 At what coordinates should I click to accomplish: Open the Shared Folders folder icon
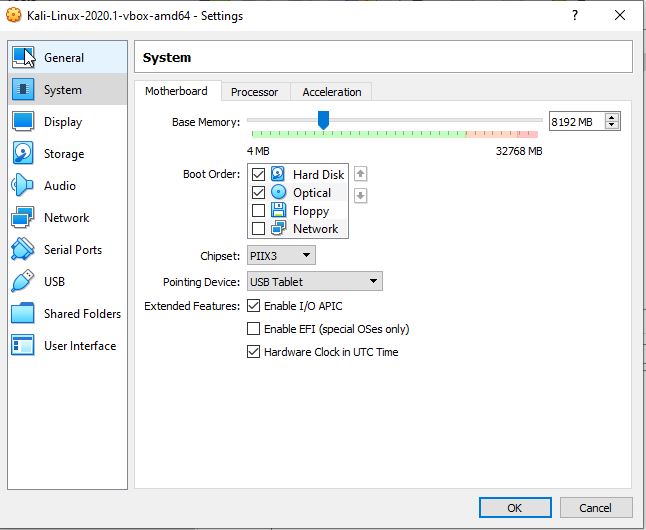pos(23,313)
